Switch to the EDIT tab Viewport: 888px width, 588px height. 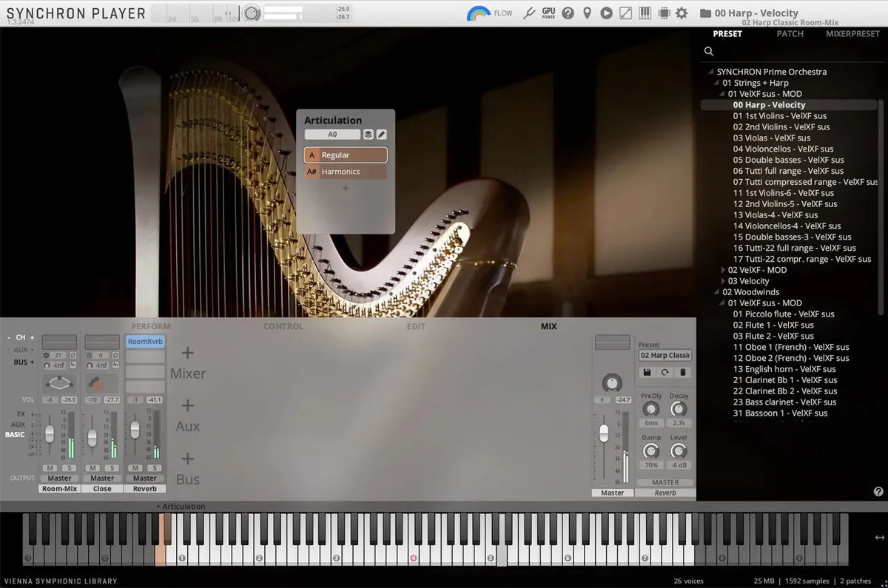(x=415, y=326)
